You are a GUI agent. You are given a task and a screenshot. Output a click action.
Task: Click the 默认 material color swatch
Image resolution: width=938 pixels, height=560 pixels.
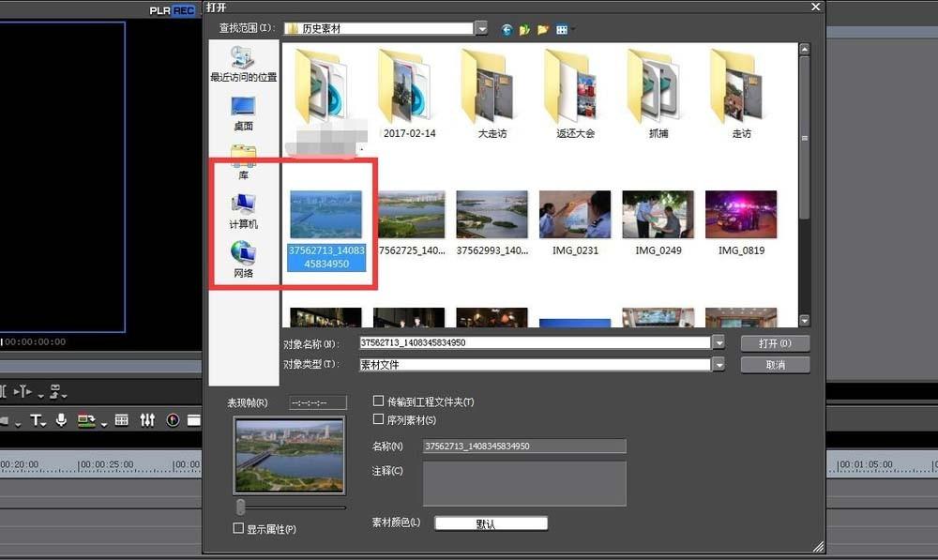490,522
